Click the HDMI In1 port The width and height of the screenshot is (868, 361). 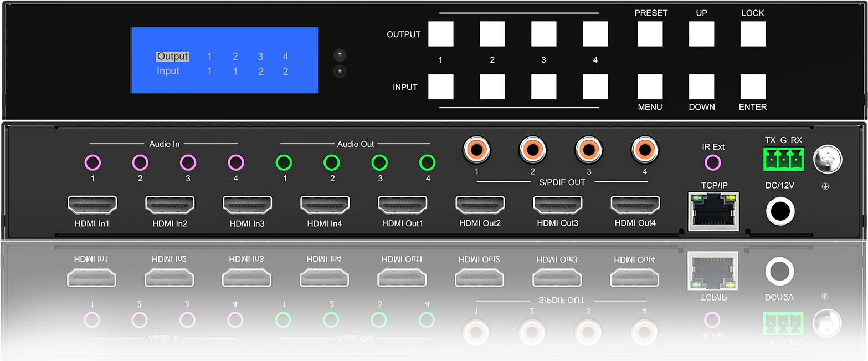92,205
